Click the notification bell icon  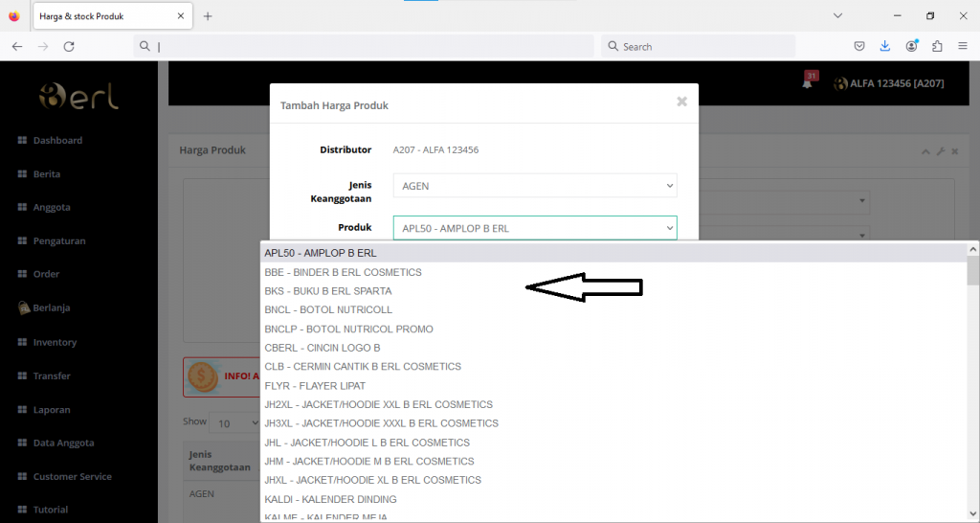click(808, 83)
